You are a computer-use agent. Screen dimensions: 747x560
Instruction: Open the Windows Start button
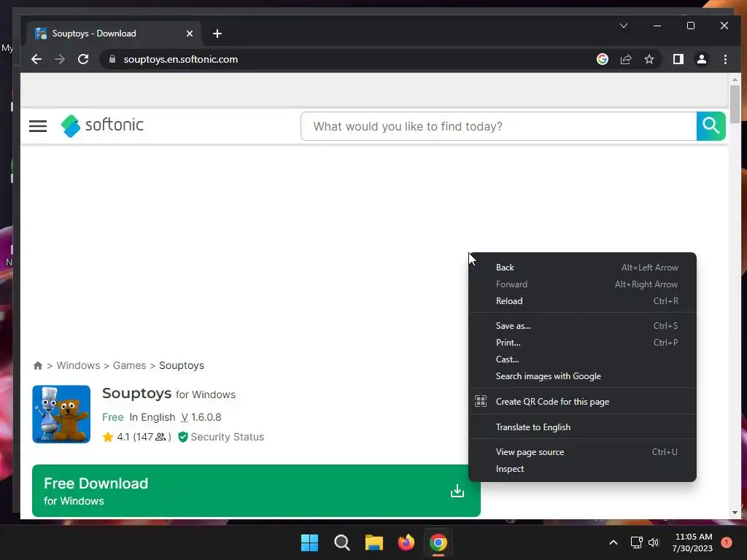pyautogui.click(x=309, y=542)
